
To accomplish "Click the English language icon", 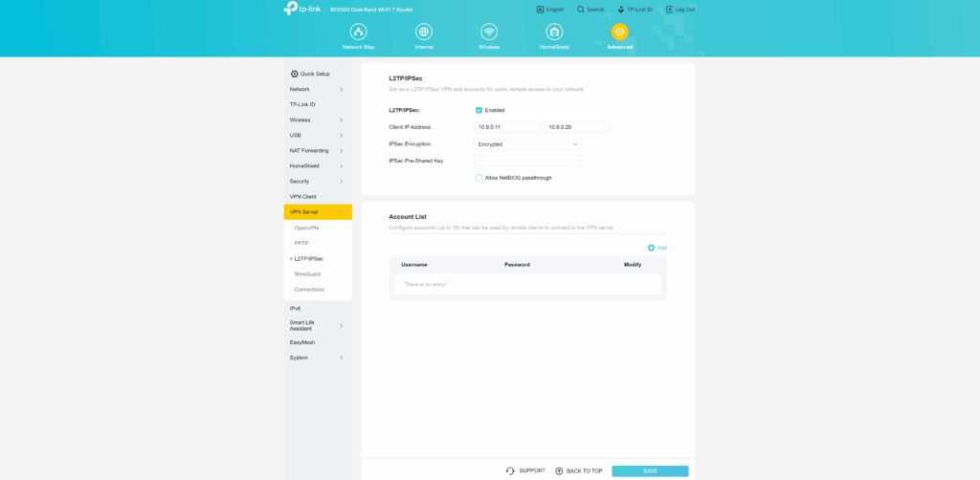I will (540, 10).
